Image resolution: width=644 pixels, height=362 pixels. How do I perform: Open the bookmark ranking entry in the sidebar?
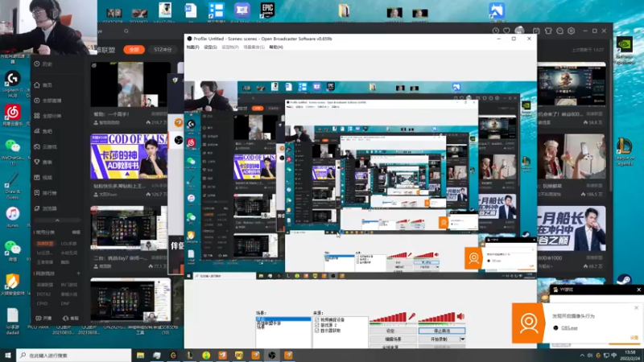click(46, 193)
